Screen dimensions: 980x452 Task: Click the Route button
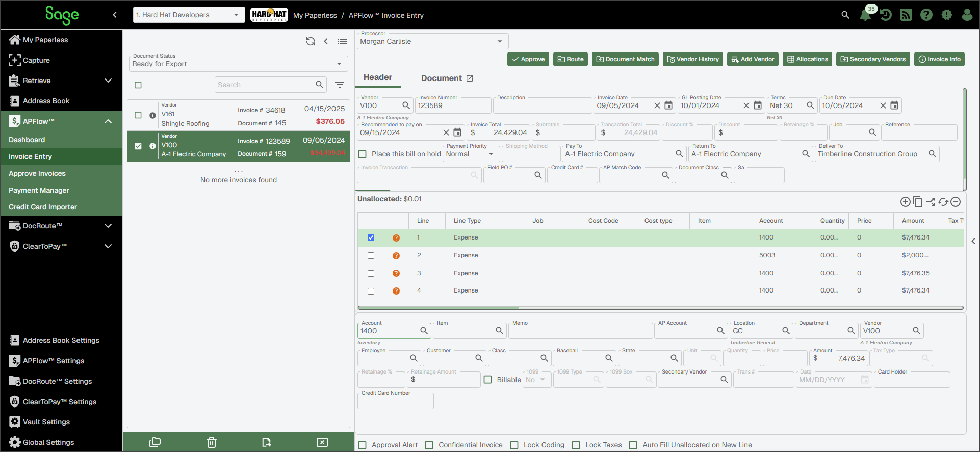(571, 59)
